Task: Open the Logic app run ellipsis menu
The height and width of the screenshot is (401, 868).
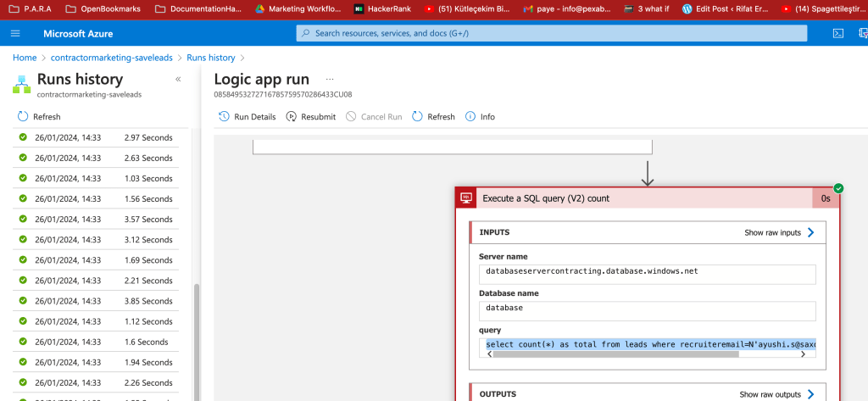Action: (x=331, y=79)
